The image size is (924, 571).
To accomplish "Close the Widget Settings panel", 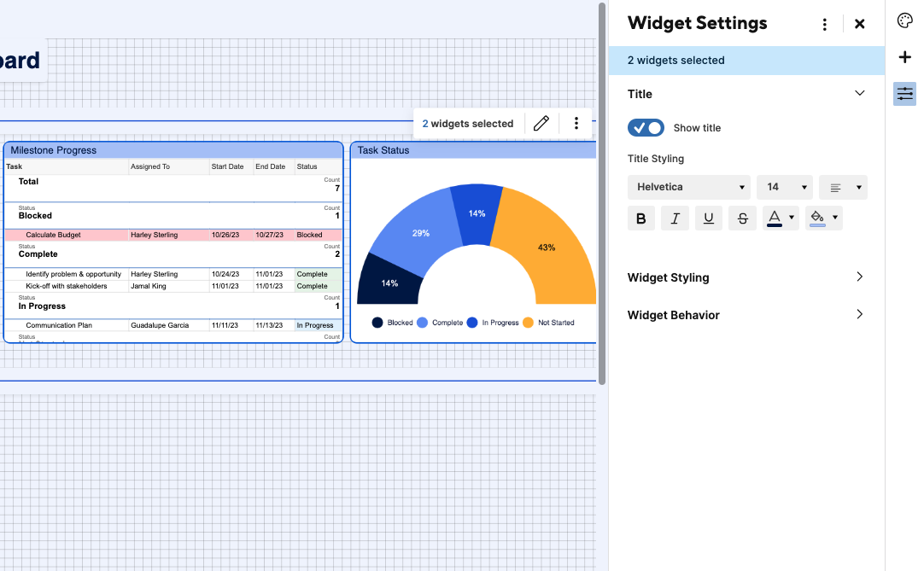I will 859,24.
